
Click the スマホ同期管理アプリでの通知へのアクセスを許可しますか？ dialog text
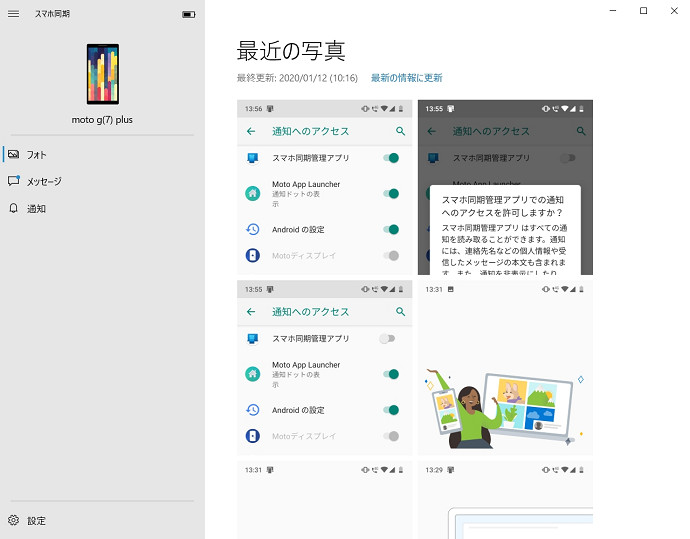coord(503,206)
